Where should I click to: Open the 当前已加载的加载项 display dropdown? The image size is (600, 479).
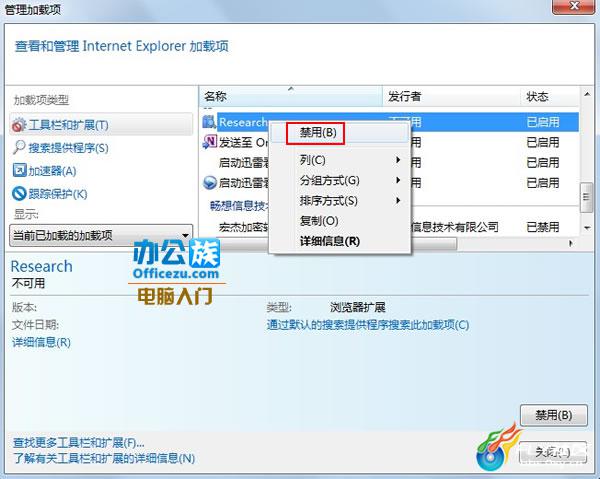click(x=101, y=235)
